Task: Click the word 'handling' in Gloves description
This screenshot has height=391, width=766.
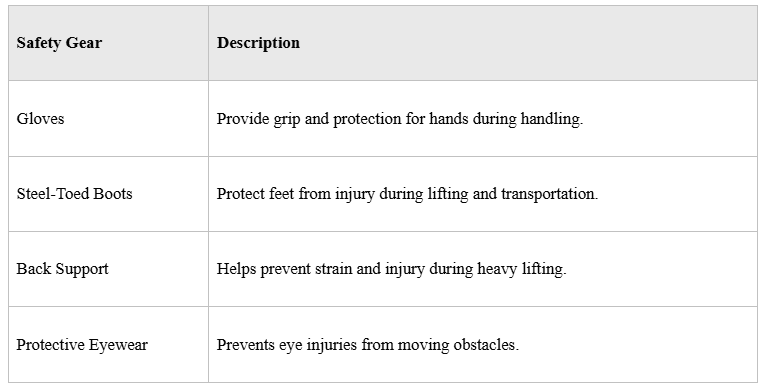Action: pos(550,119)
